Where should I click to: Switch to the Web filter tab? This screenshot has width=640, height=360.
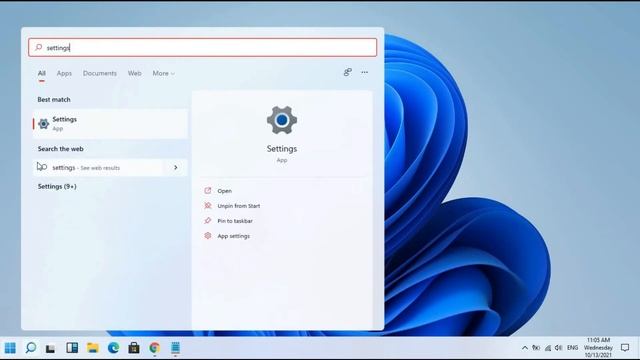[x=134, y=73]
